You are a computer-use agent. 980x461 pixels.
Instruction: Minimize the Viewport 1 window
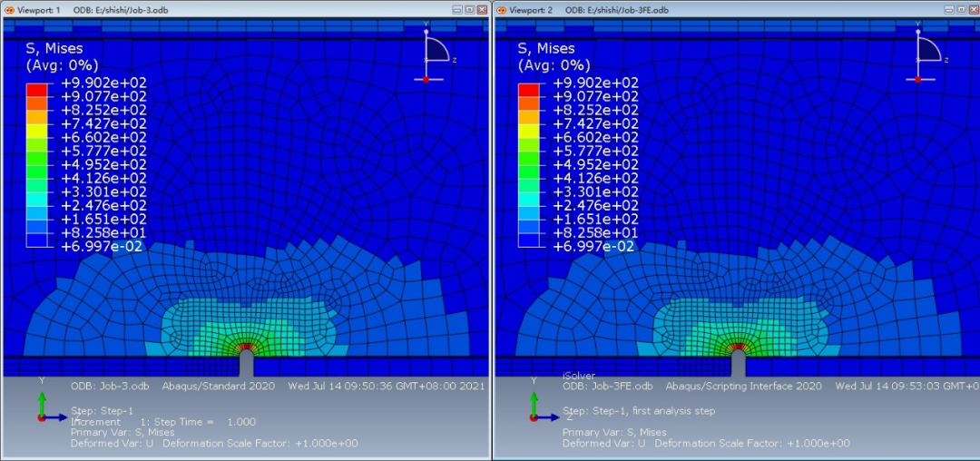tap(458, 10)
